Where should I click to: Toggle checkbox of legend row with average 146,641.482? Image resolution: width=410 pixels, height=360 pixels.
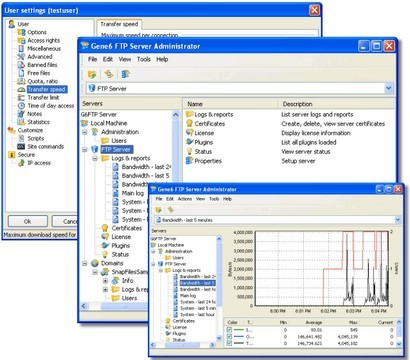(229, 336)
